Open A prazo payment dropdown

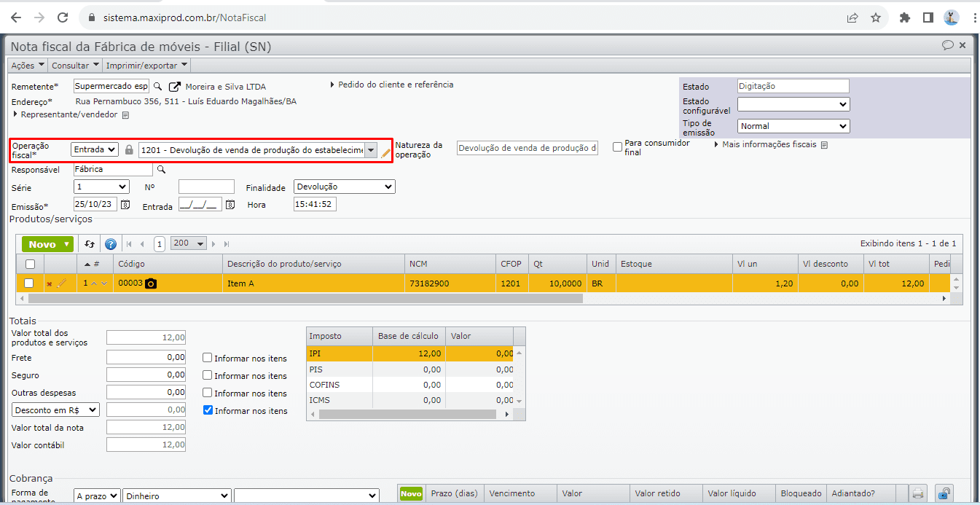click(x=97, y=496)
